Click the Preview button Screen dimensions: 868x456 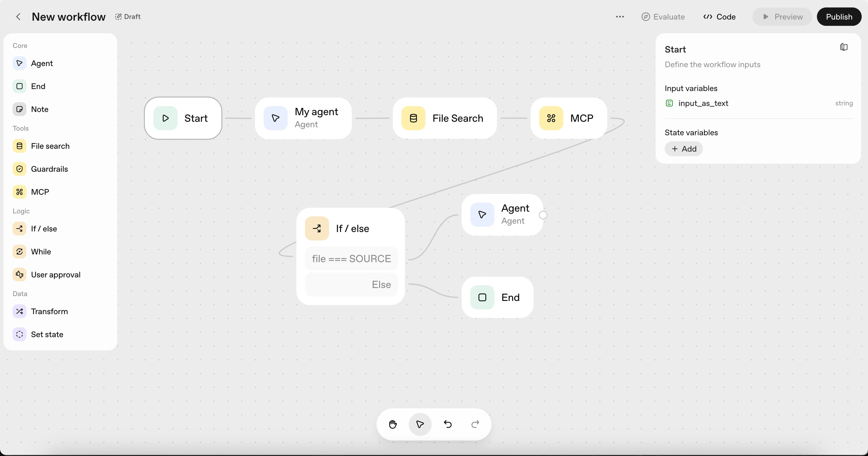pos(782,17)
